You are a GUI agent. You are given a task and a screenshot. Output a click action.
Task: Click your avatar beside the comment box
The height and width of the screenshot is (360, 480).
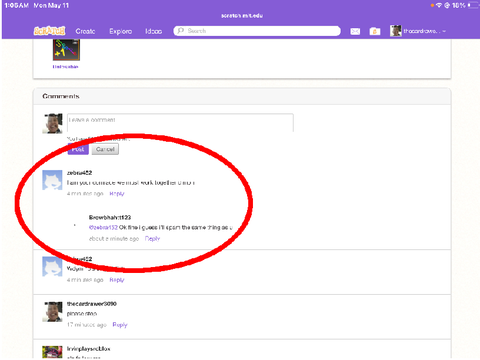(52, 124)
